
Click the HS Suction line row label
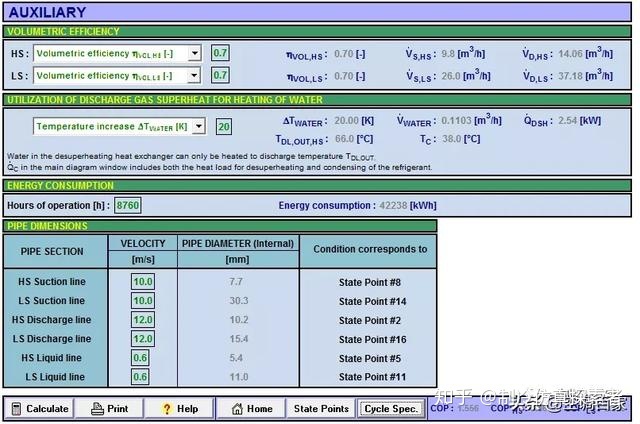pyautogui.click(x=52, y=282)
